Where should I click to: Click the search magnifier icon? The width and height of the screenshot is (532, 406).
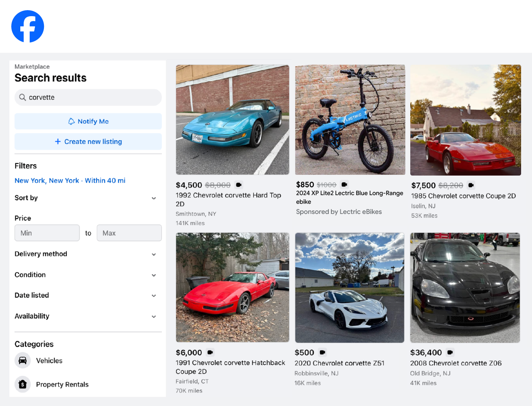tap(23, 97)
